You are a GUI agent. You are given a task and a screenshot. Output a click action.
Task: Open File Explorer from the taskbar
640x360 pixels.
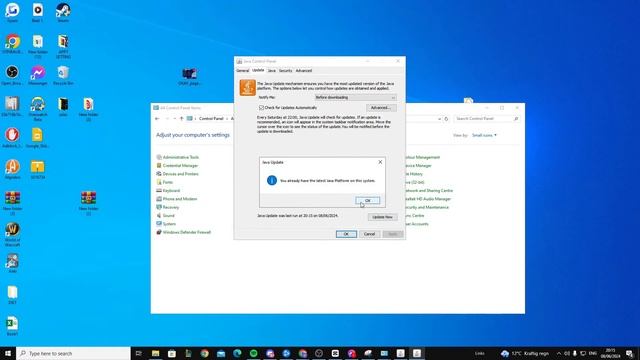point(156,353)
